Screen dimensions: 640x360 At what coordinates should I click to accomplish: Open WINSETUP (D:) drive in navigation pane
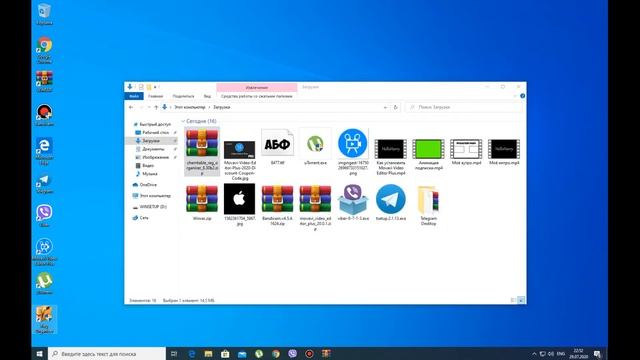(x=150, y=207)
